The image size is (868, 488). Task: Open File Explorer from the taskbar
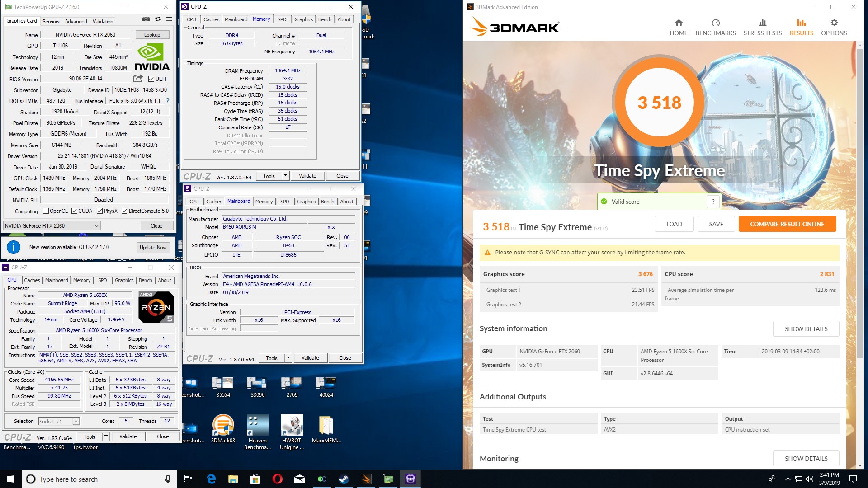coord(233,479)
